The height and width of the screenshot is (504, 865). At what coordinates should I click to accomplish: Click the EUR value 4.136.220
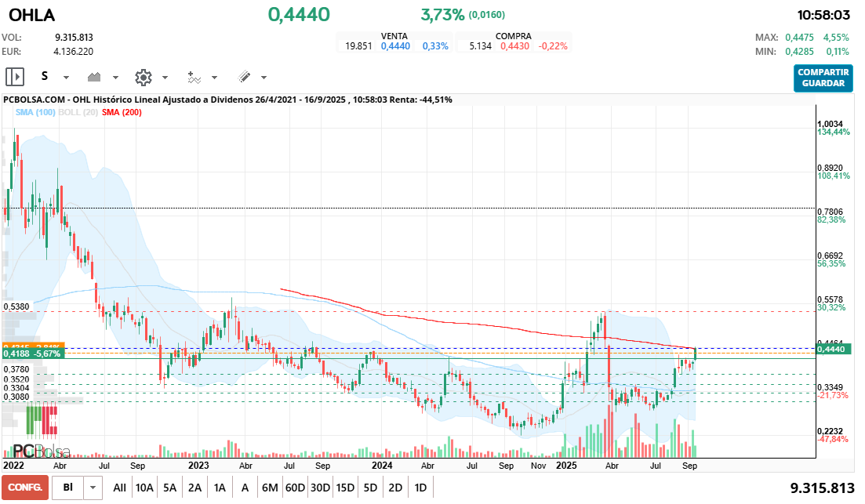pos(74,52)
